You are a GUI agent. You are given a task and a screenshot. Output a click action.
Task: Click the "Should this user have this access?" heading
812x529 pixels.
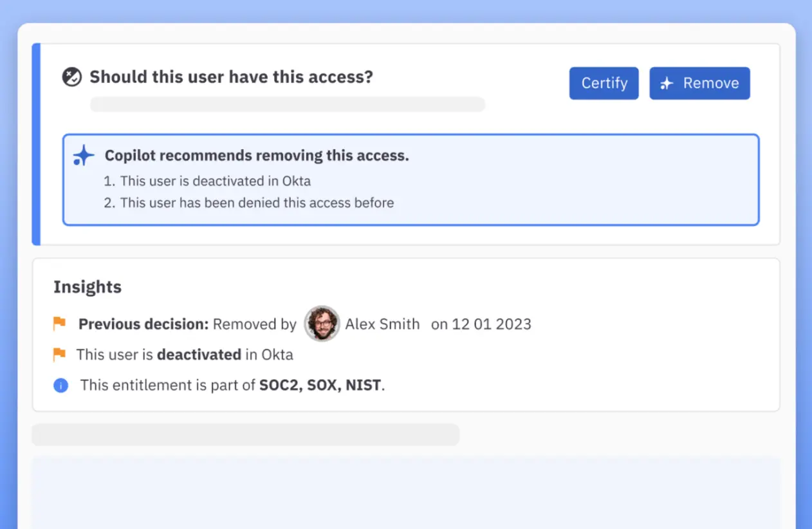231,77
